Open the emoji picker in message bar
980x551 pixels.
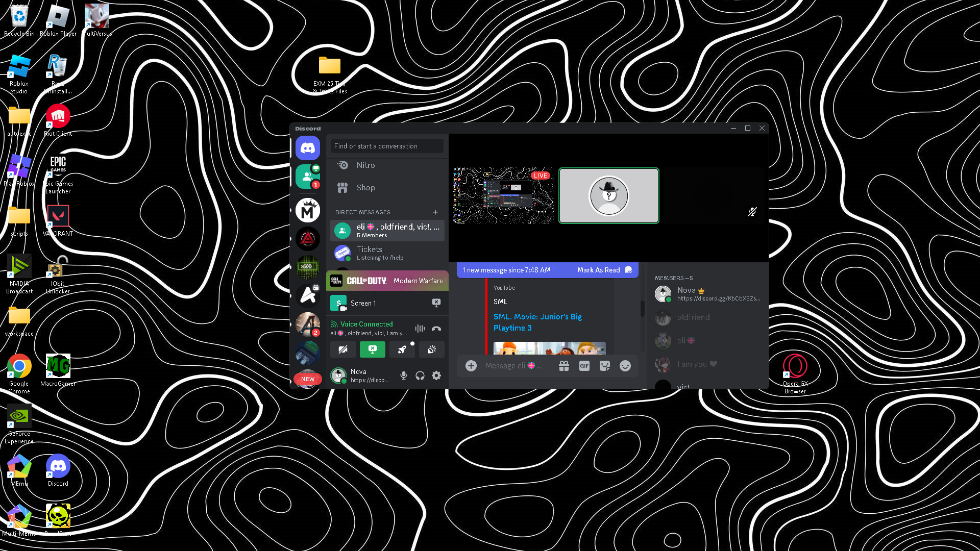(625, 366)
